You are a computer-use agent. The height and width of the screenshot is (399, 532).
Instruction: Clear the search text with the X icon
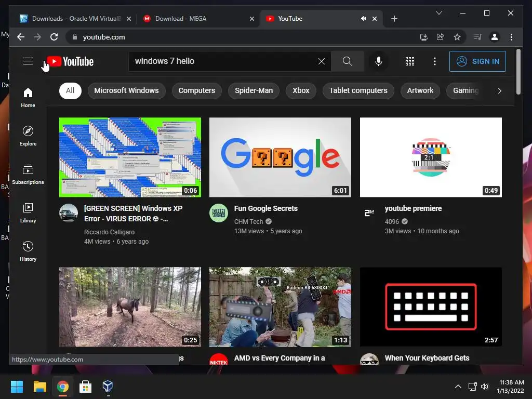point(321,61)
